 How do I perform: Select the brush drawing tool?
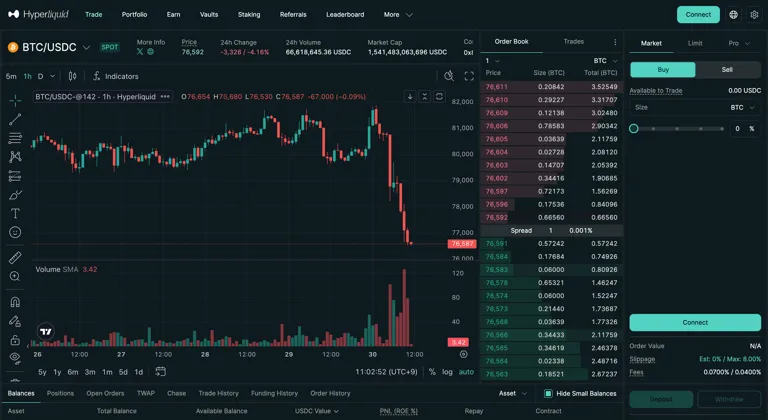[x=15, y=195]
